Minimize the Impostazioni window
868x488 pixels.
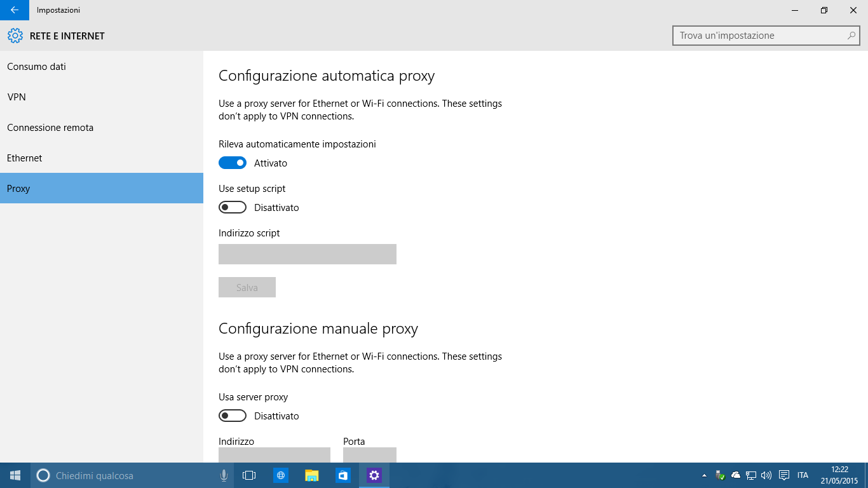tap(795, 10)
